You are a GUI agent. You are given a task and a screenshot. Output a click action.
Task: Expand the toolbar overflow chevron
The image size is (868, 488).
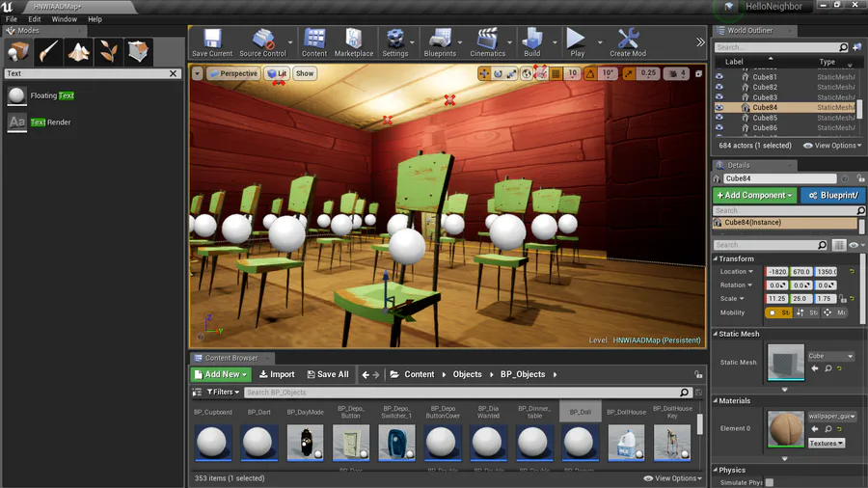point(700,42)
